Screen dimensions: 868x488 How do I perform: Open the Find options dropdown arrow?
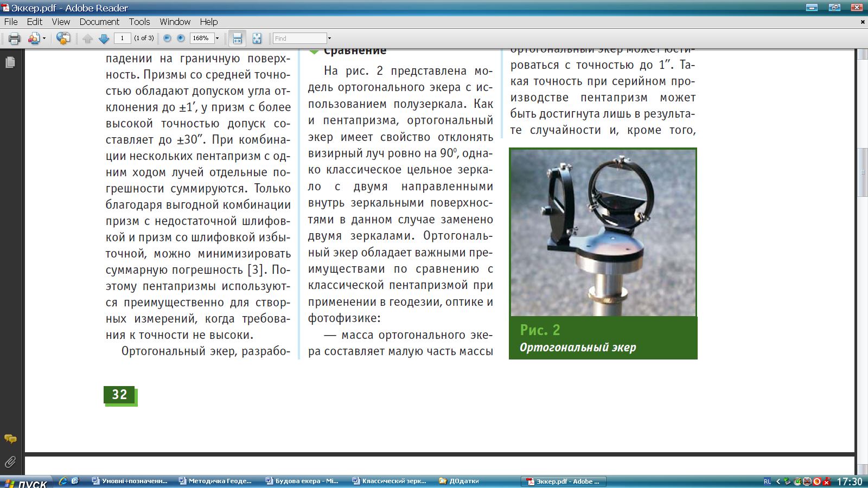coord(329,38)
